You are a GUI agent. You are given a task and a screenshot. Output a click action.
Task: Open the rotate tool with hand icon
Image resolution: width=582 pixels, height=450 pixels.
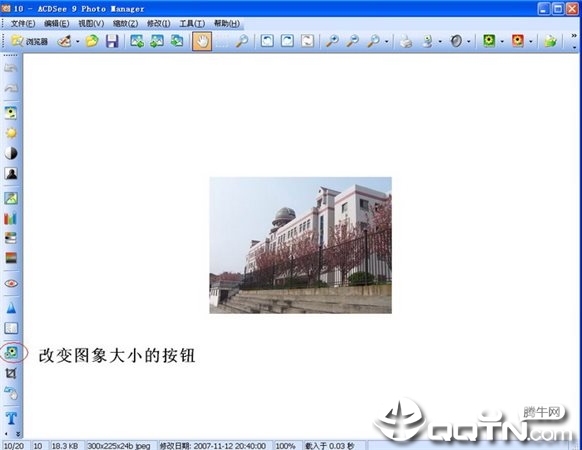click(x=11, y=393)
